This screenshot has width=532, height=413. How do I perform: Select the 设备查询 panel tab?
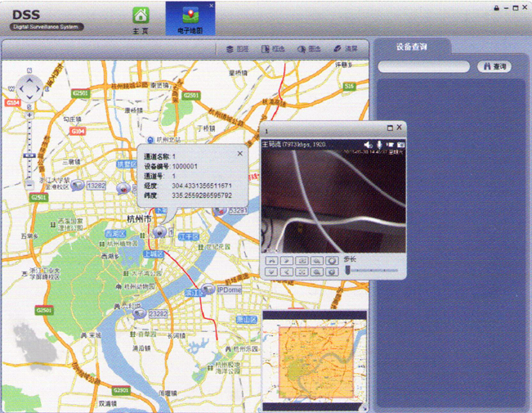(x=412, y=47)
